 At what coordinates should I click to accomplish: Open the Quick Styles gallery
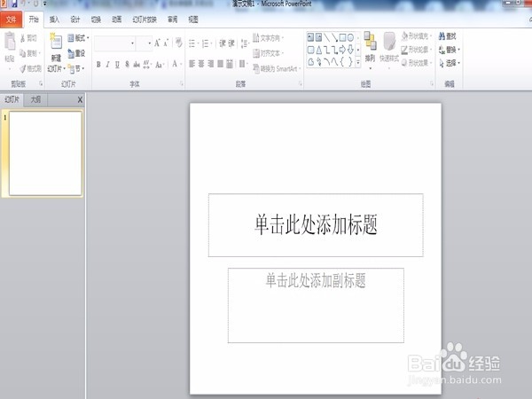(x=389, y=51)
